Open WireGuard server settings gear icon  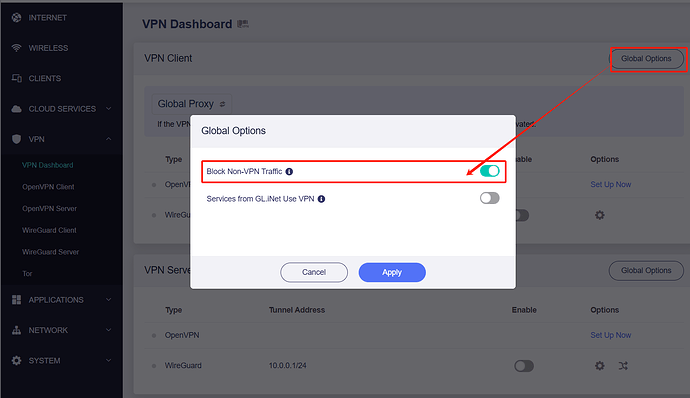coord(599,365)
